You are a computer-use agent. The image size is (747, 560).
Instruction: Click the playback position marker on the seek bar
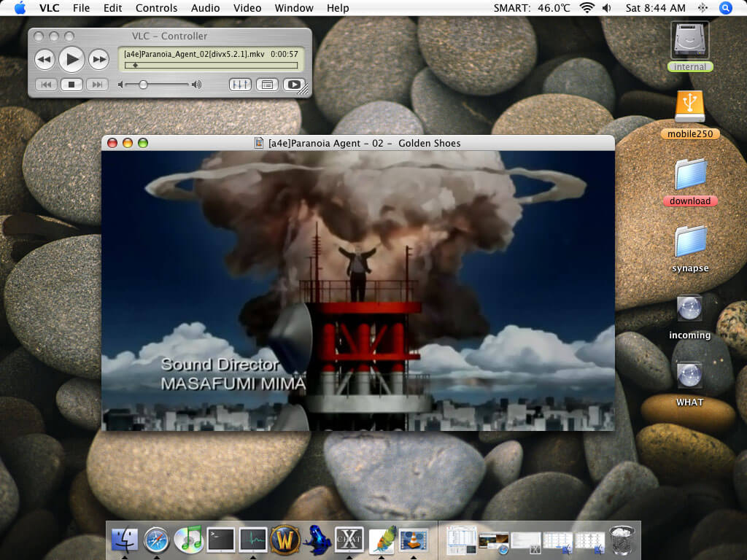(x=135, y=66)
